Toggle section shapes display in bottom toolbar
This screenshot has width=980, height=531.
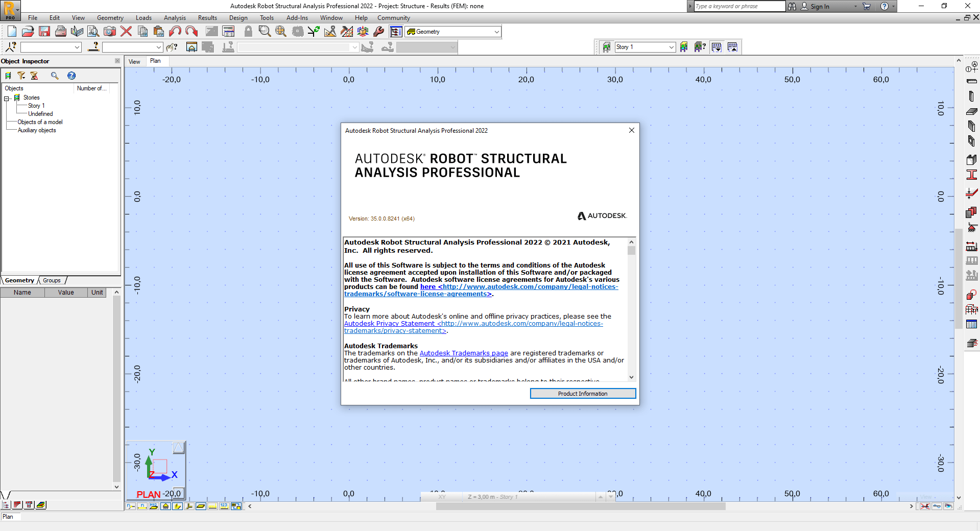click(177, 506)
